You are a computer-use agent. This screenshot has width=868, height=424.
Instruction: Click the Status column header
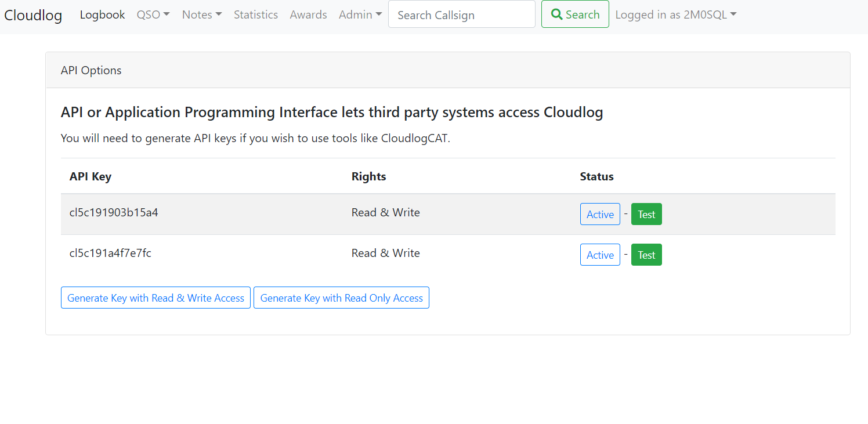596,176
